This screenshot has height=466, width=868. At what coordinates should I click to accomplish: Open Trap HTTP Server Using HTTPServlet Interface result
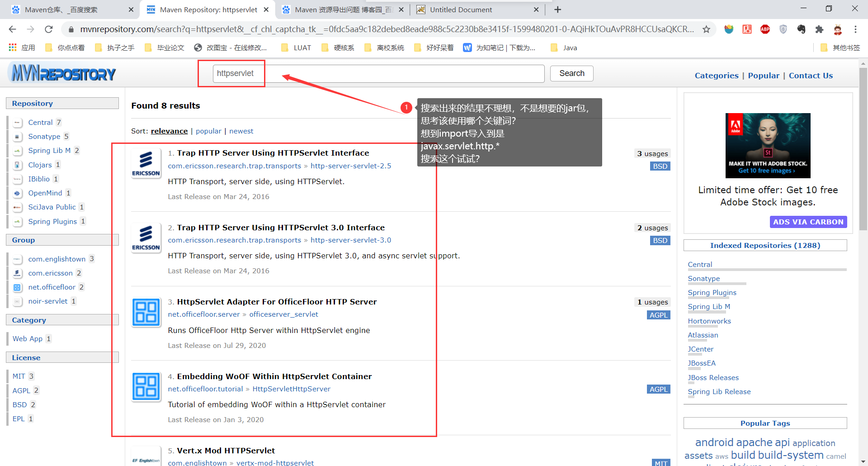pos(273,153)
